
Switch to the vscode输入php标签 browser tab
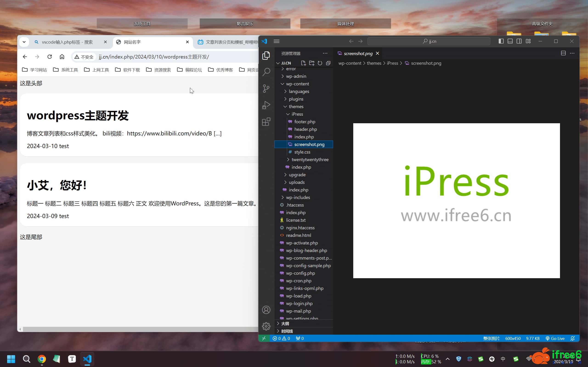67,42
